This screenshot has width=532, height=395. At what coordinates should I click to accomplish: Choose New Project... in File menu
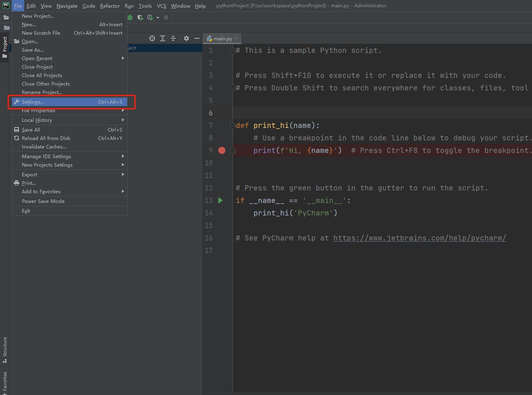[x=70, y=16]
